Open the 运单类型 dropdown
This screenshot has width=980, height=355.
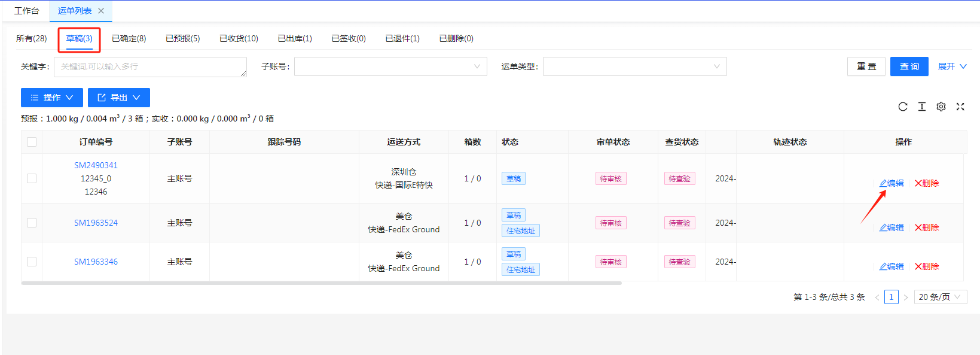pos(634,66)
